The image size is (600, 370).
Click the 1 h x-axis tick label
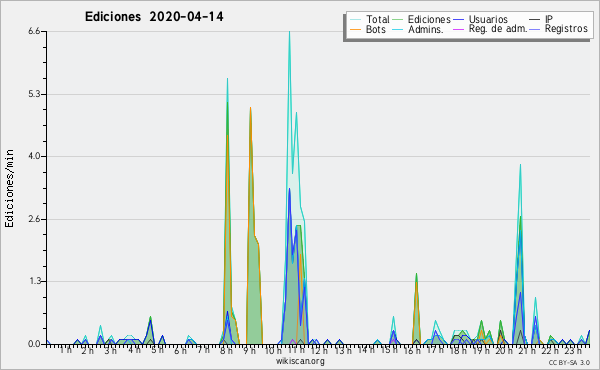65,350
